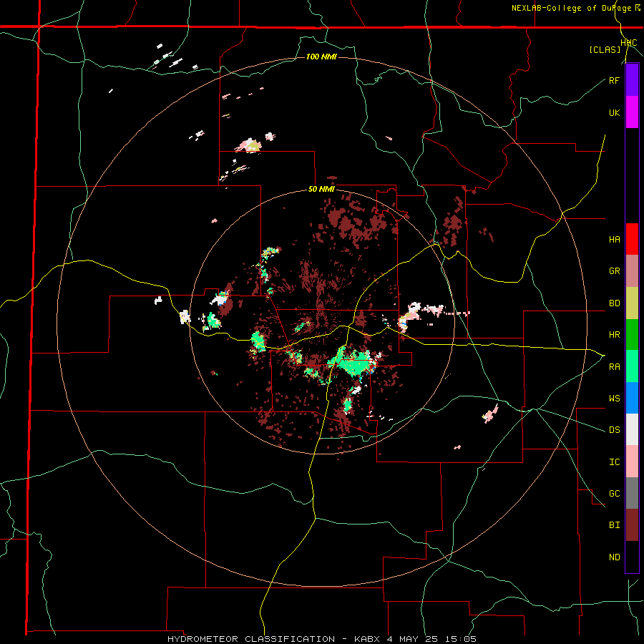Image resolution: width=644 pixels, height=644 pixels.
Task: Click the light pink IC legend swatch
Action: 632,462
